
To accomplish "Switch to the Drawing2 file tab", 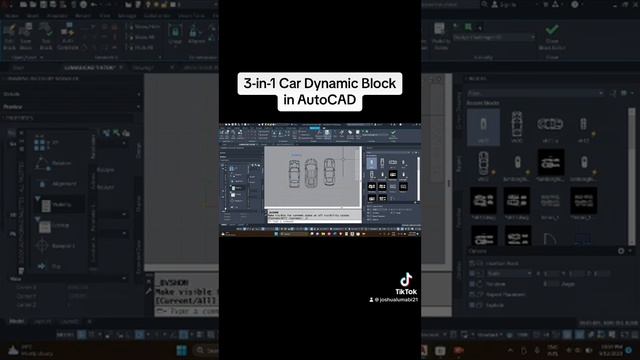I will [x=143, y=68].
